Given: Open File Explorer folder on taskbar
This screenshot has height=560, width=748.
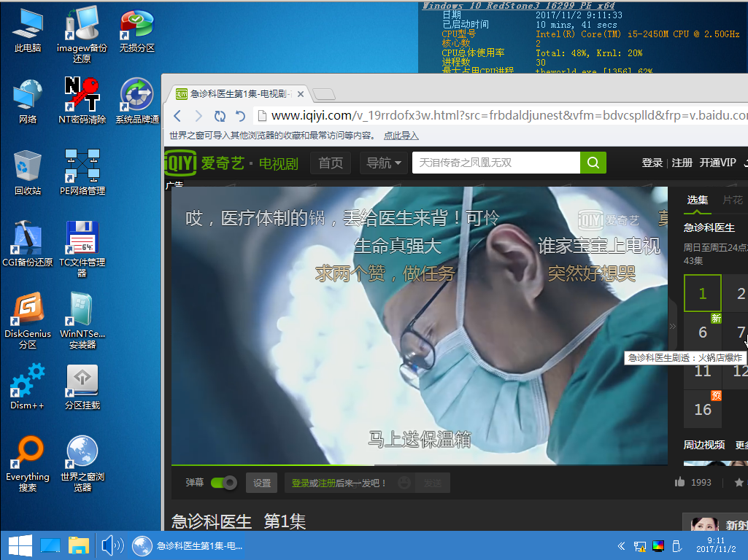Looking at the screenshot, I should 79,545.
